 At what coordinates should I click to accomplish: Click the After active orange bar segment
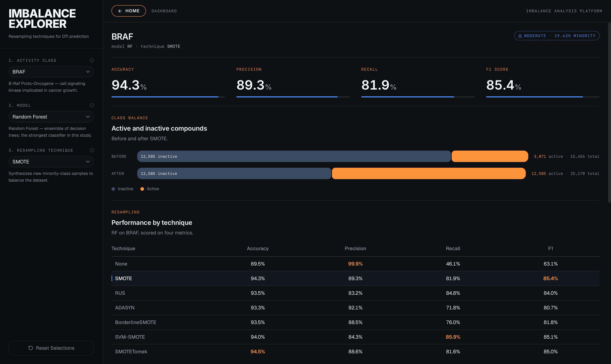point(429,173)
